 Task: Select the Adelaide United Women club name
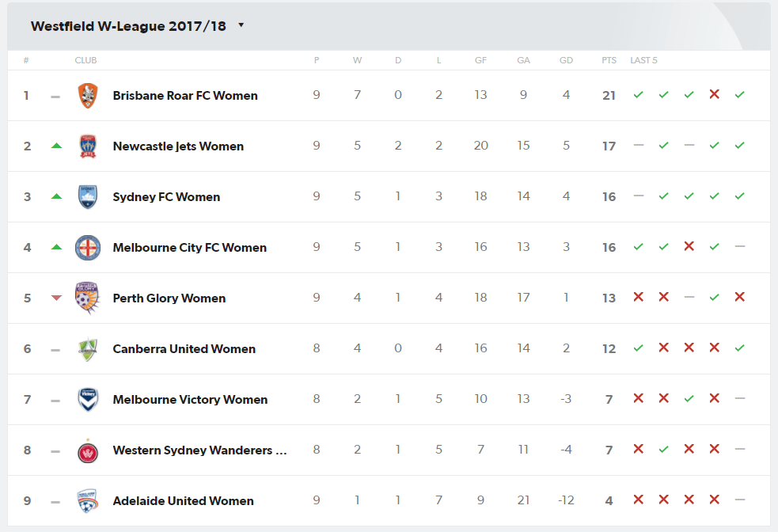tap(183, 501)
